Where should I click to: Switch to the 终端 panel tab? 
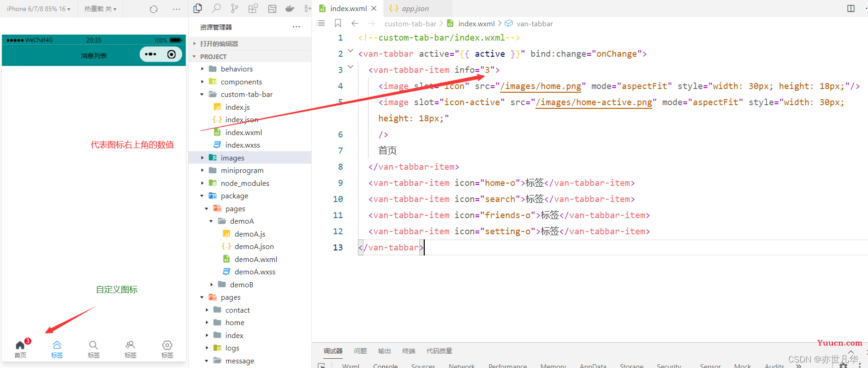(409, 351)
